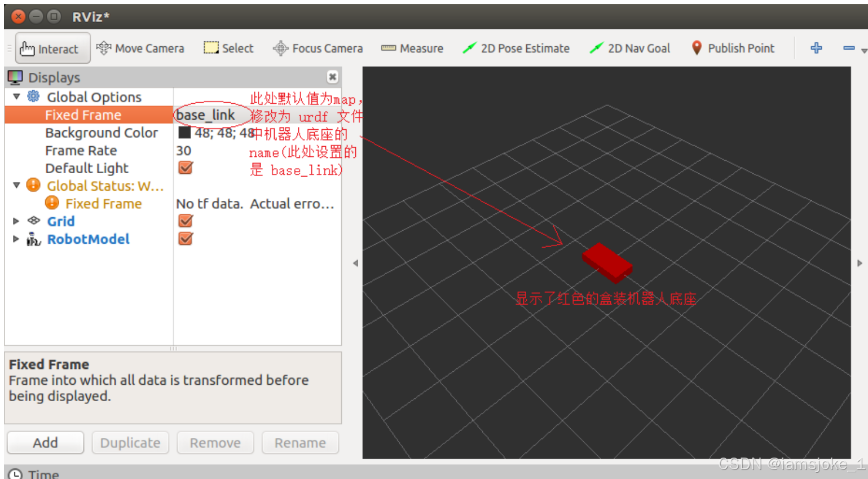The width and height of the screenshot is (868, 479).
Task: Select the Interact tool
Action: point(52,49)
